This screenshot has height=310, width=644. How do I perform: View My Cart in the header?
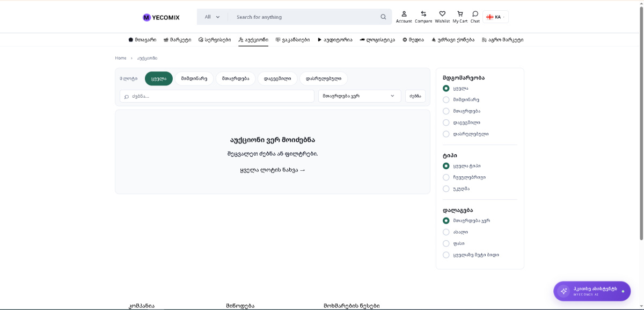(x=460, y=17)
